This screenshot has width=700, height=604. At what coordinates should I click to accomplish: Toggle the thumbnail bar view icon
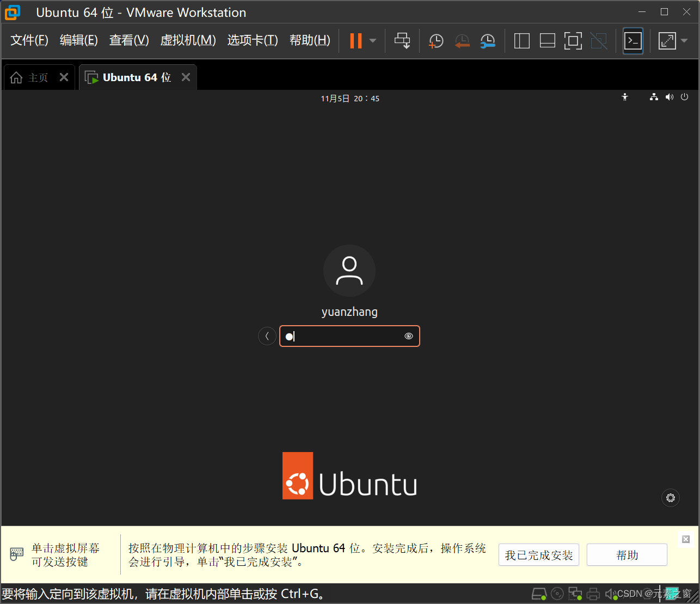tap(547, 41)
